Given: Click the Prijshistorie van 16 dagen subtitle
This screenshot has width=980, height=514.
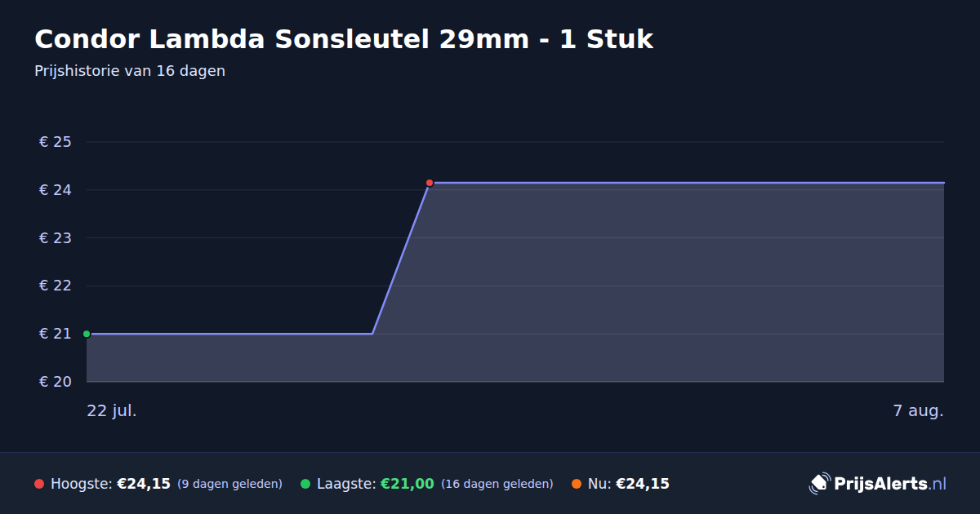Looking at the screenshot, I should pyautogui.click(x=130, y=71).
